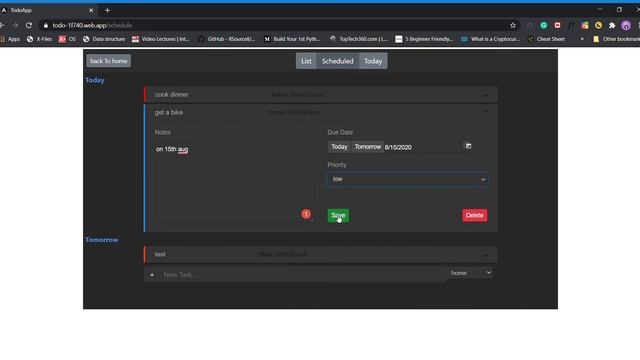Viewport: 640px width, 360px height.
Task: Open the Build Your 1st Python bookmark
Action: [x=292, y=39]
